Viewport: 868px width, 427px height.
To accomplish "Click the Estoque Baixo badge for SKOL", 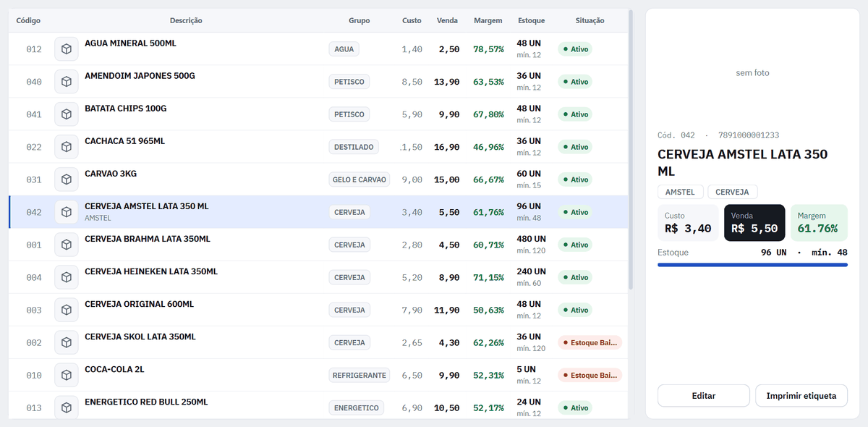I will click(x=590, y=342).
